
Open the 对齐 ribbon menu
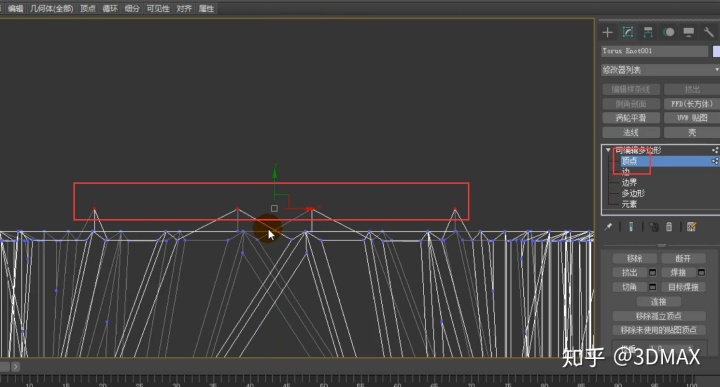pos(184,8)
